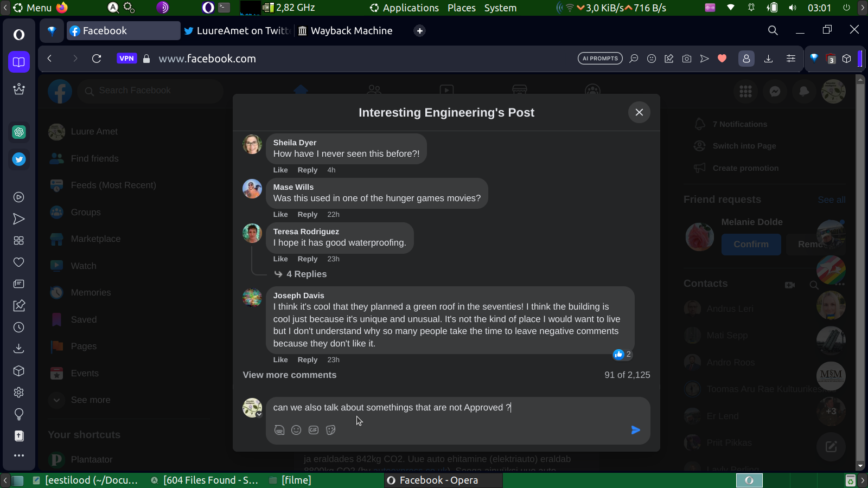This screenshot has width=868, height=488.
Task: Click into the comment text field
Action: [x=434, y=407]
